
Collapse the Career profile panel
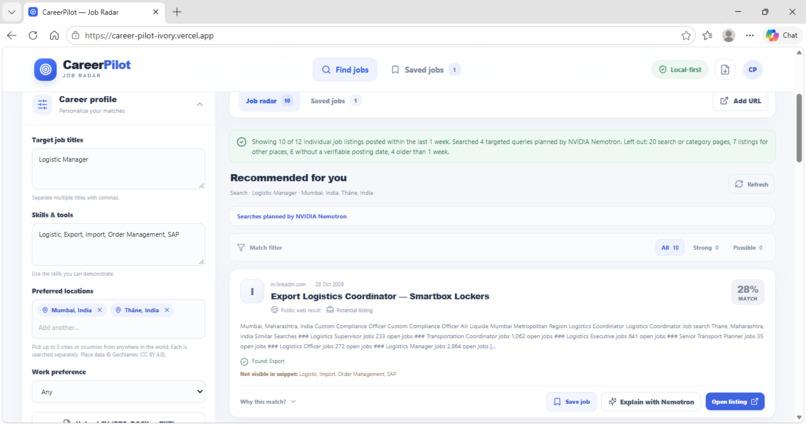pos(199,104)
